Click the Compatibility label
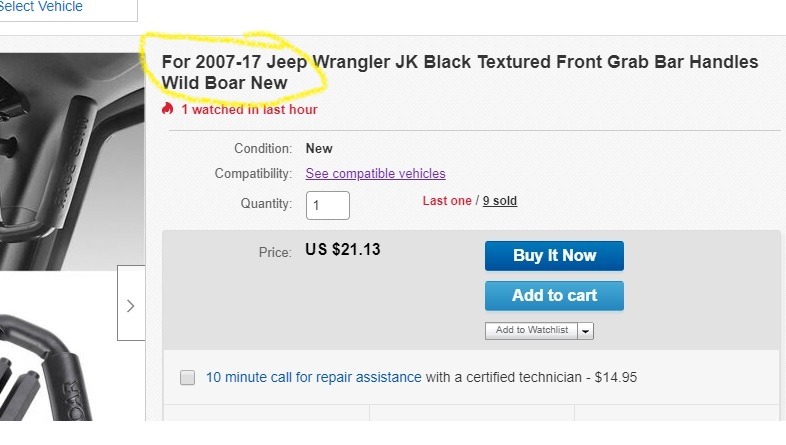The width and height of the screenshot is (786, 445). click(253, 174)
